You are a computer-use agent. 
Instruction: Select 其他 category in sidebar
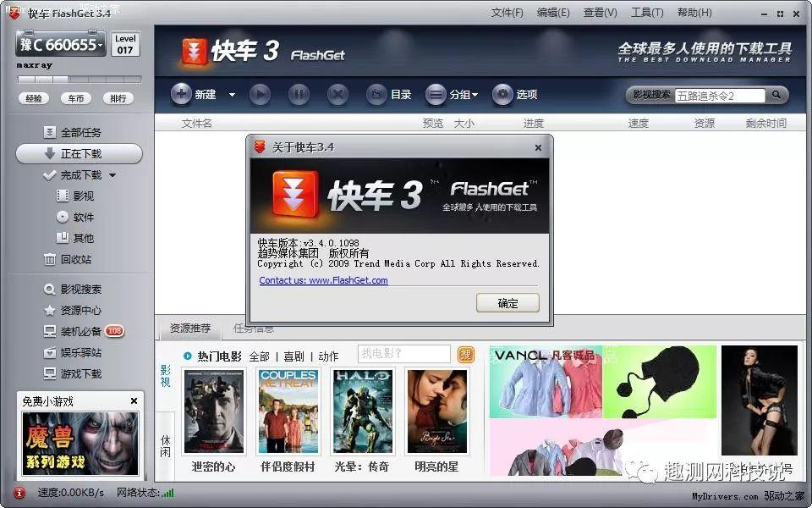(75, 238)
